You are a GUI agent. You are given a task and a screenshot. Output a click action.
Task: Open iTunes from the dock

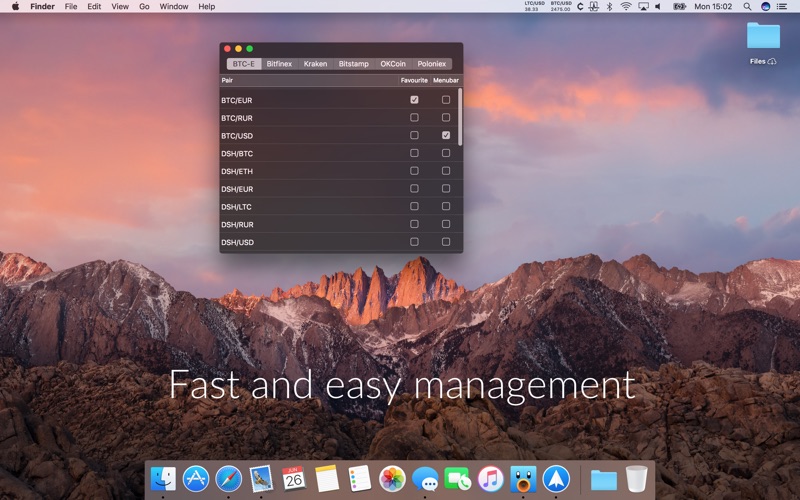click(490, 479)
